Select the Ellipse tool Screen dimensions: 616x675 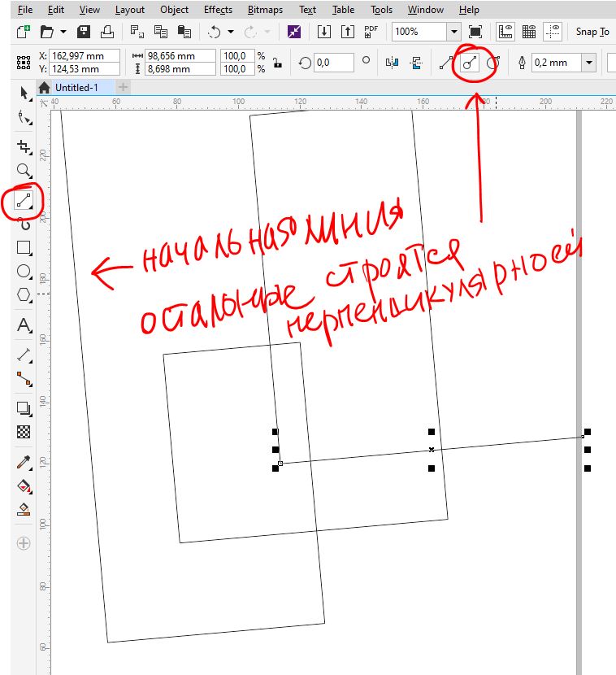point(24,272)
